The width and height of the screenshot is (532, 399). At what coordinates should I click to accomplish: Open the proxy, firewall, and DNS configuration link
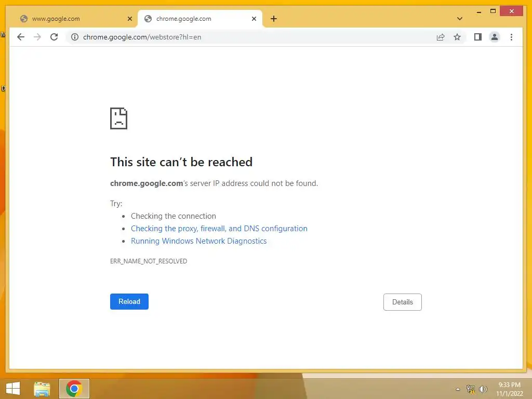tap(219, 229)
